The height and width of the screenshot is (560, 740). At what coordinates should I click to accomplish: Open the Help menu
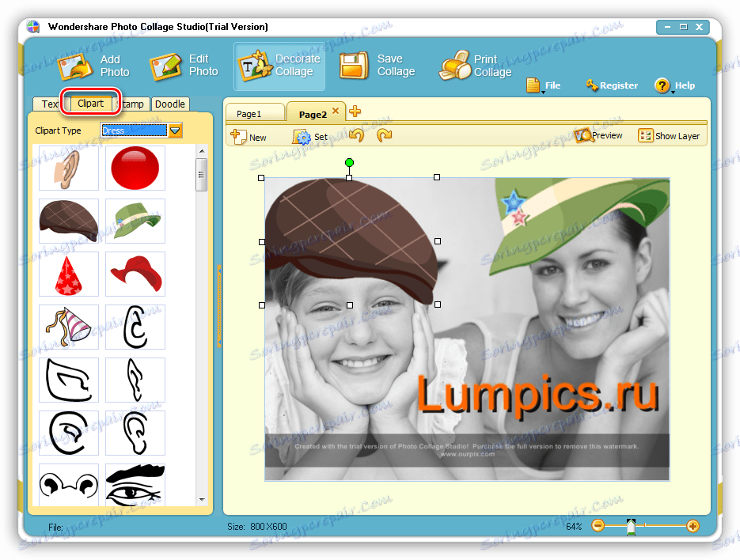[x=675, y=85]
